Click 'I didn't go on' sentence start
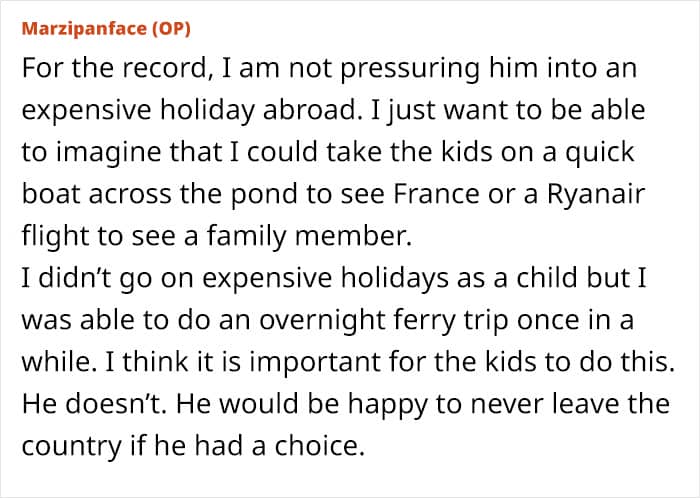Viewport: 700px width, 498px height. click(x=108, y=278)
